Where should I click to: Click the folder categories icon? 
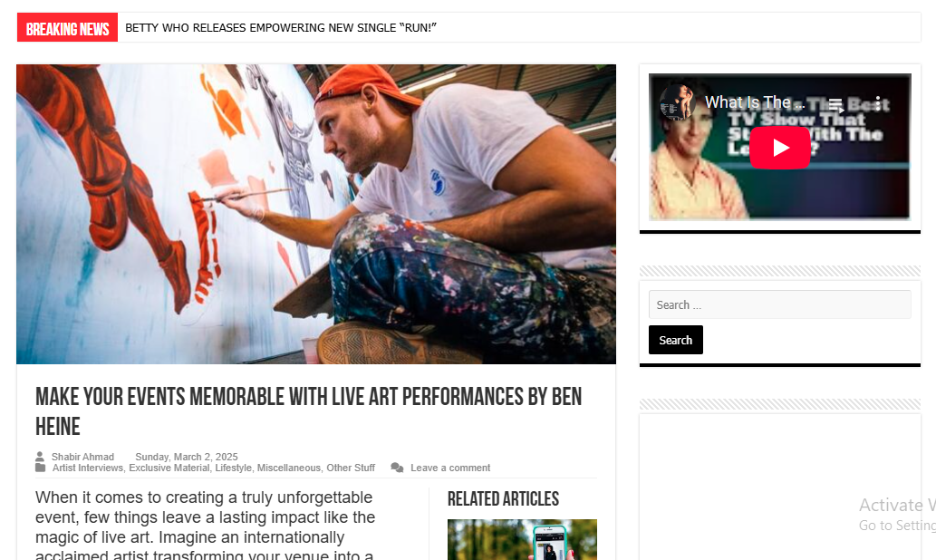[x=40, y=468]
